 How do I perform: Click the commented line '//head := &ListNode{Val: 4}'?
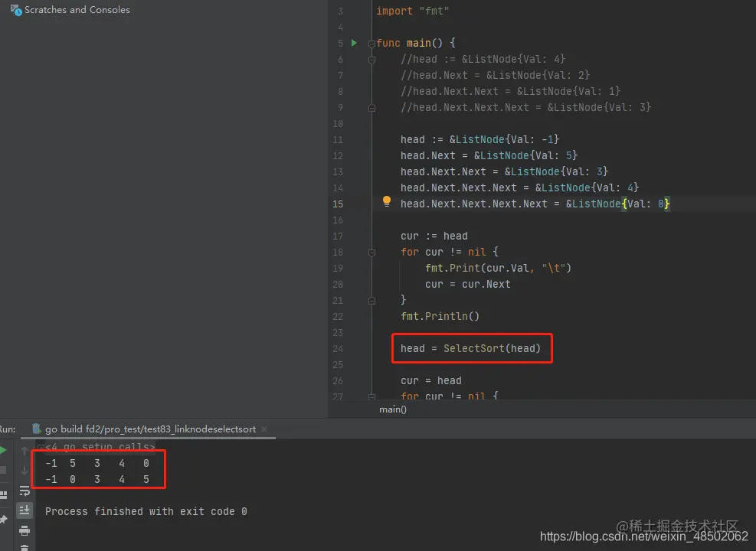(483, 59)
